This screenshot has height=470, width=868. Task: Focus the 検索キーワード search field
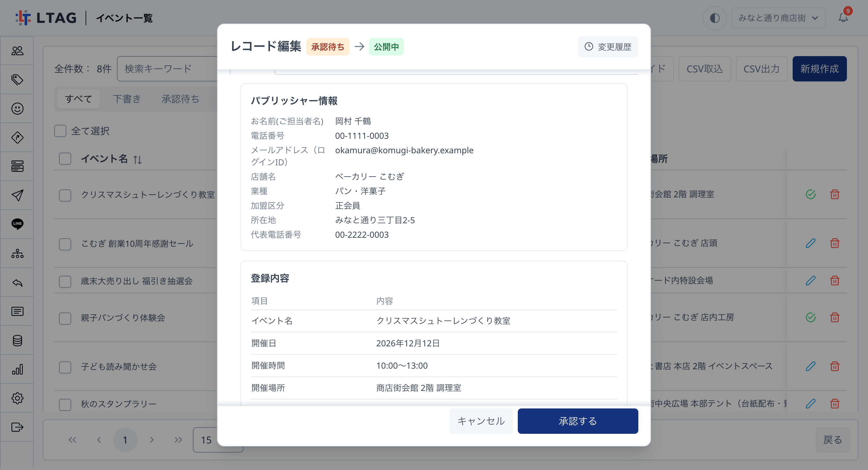pyautogui.click(x=168, y=69)
